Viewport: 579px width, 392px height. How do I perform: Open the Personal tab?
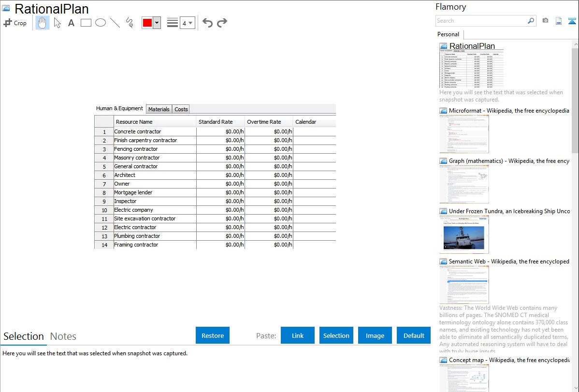click(x=448, y=34)
